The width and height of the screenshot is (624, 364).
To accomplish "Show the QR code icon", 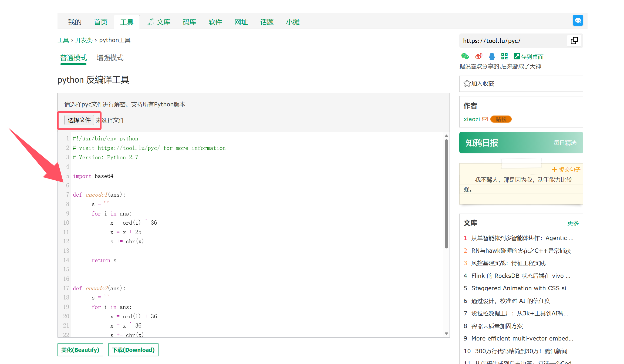I will (504, 56).
